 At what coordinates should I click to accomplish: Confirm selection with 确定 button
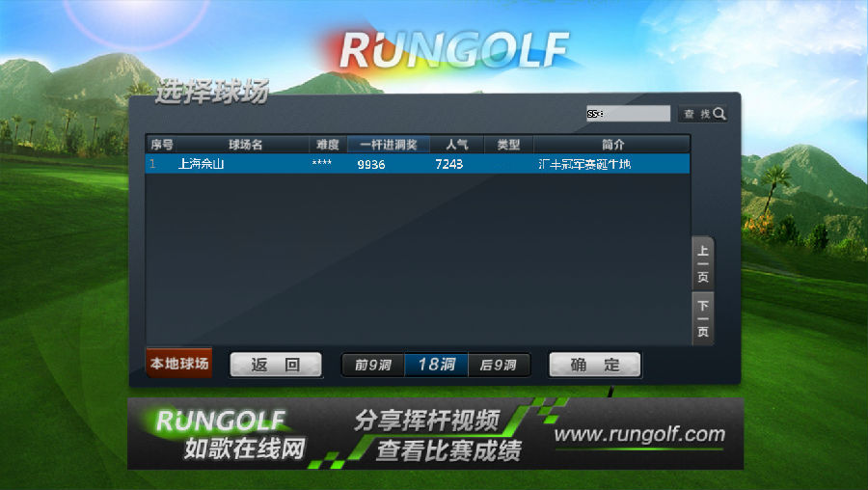pos(594,365)
